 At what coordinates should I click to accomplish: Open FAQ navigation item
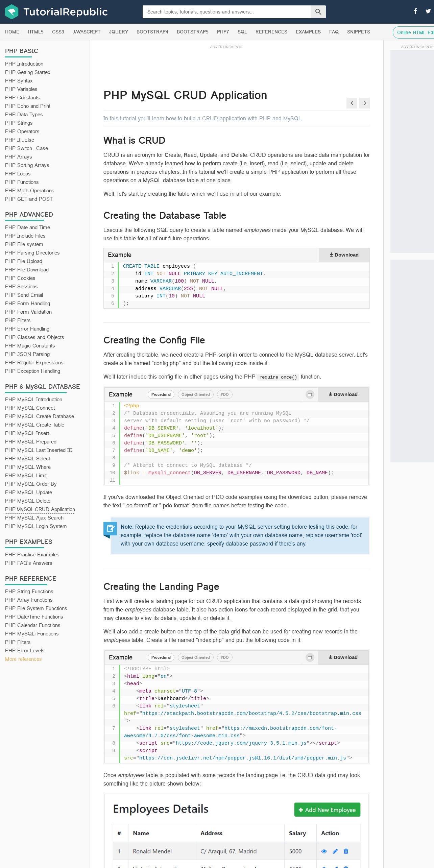pyautogui.click(x=334, y=32)
